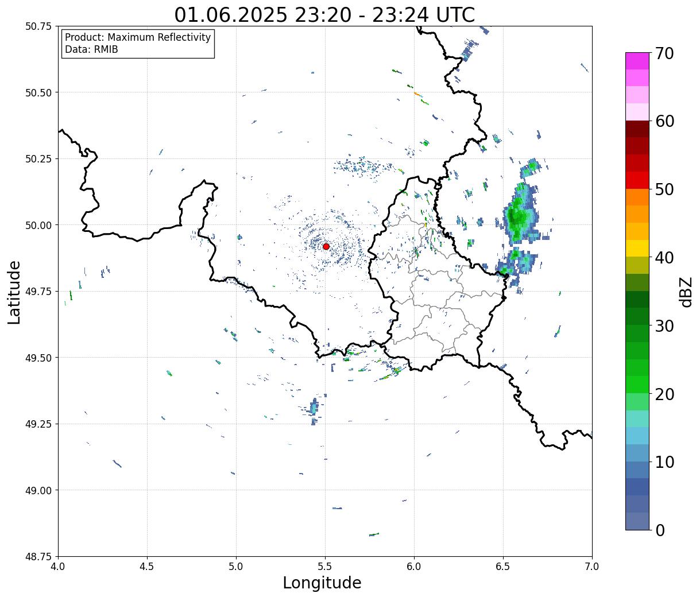Click the latitude tick label 50.25
This screenshot has height=597, width=700.
click(38, 159)
